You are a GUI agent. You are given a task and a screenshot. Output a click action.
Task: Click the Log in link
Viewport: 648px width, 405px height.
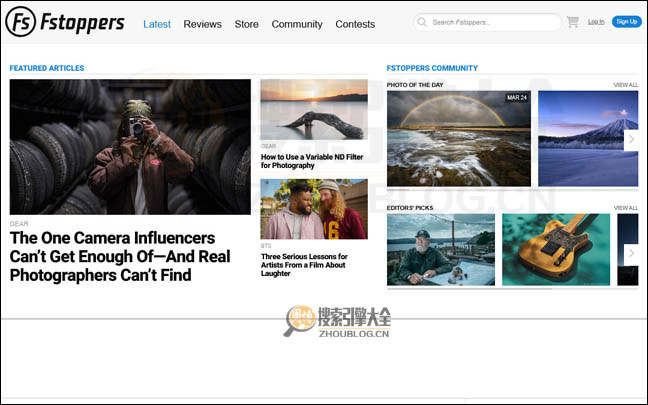coord(596,21)
